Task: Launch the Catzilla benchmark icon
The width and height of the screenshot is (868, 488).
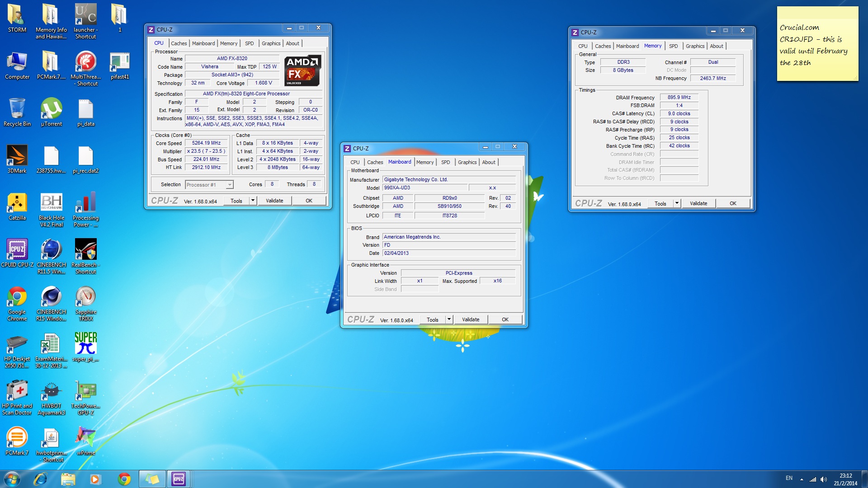Action: tap(17, 206)
